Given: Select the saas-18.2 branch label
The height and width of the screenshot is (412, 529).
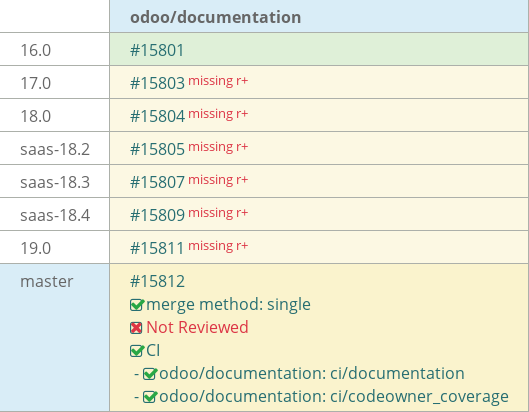Looking at the screenshot, I should (55, 149).
